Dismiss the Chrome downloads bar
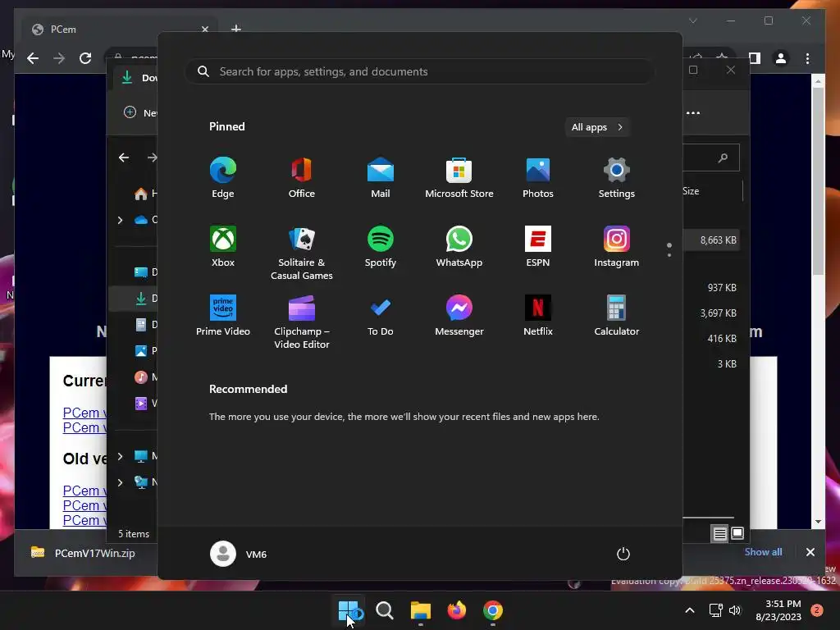The width and height of the screenshot is (840, 630). [810, 552]
